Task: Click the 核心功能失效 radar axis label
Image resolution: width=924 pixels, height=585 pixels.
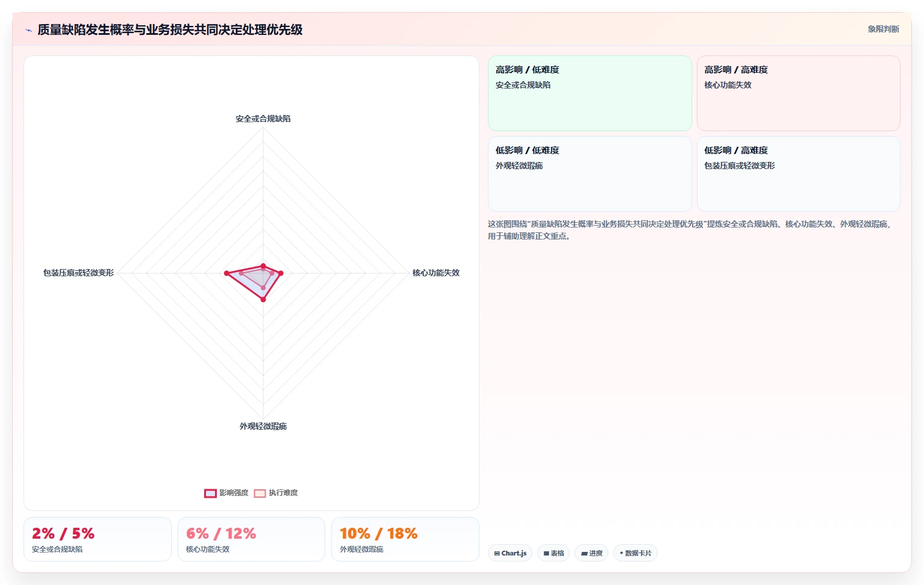Action: tap(436, 273)
